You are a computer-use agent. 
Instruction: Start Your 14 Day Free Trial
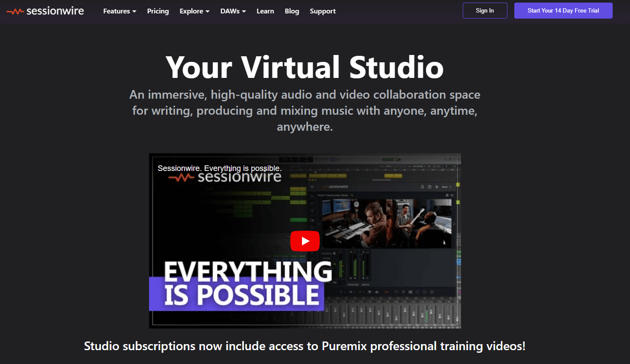coord(563,10)
